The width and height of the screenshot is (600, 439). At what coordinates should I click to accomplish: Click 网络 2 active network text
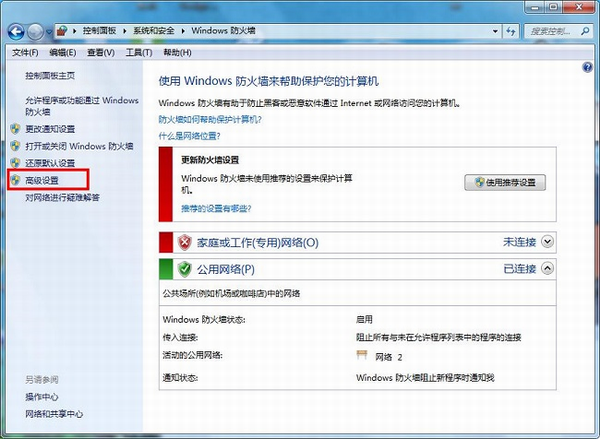(388, 357)
